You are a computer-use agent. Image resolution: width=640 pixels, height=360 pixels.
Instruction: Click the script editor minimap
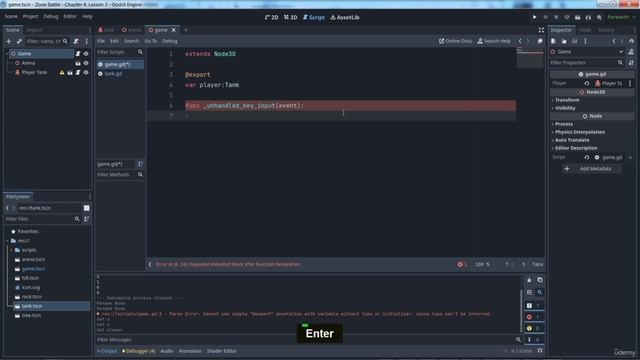pyautogui.click(x=530, y=58)
